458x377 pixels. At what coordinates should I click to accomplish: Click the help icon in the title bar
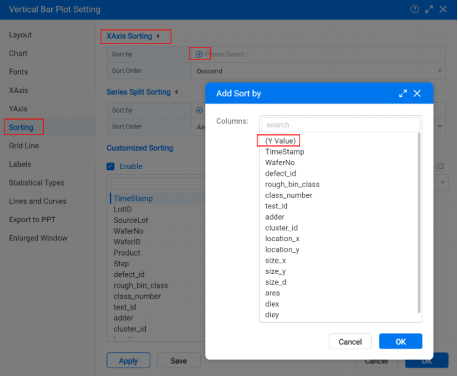click(x=414, y=9)
